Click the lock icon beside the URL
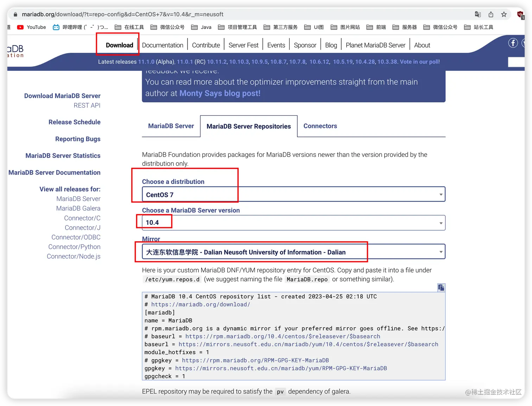 [15, 14]
